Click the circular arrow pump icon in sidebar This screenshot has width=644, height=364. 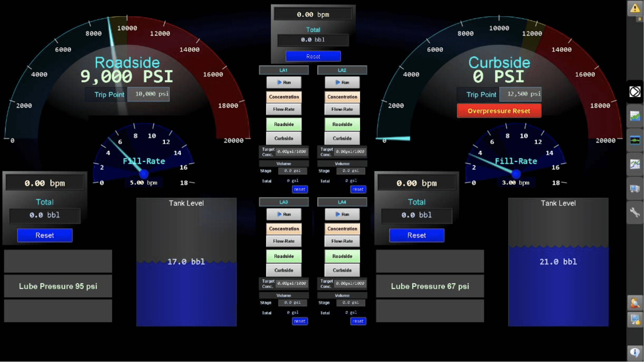click(x=635, y=92)
